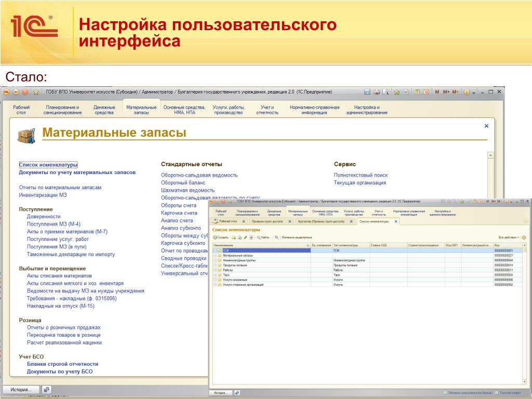Viewport: 532px width, 399px height.
Task: Click the M- memory subtract button in the back window
Action: coord(455,92)
